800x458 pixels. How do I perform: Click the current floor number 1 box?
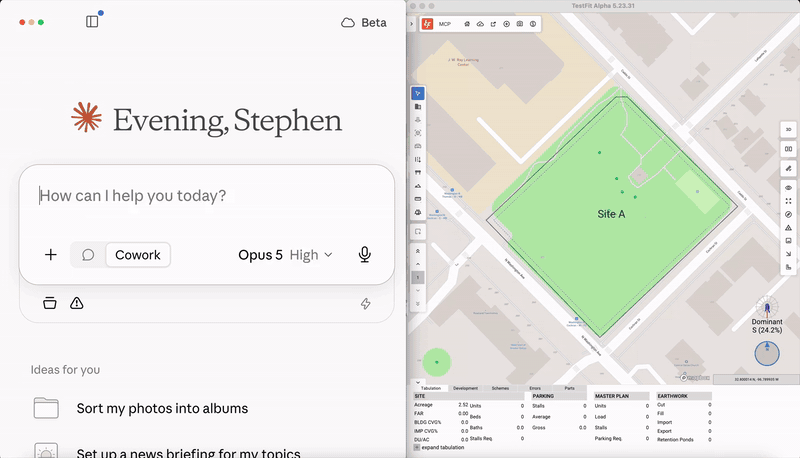[x=418, y=277]
